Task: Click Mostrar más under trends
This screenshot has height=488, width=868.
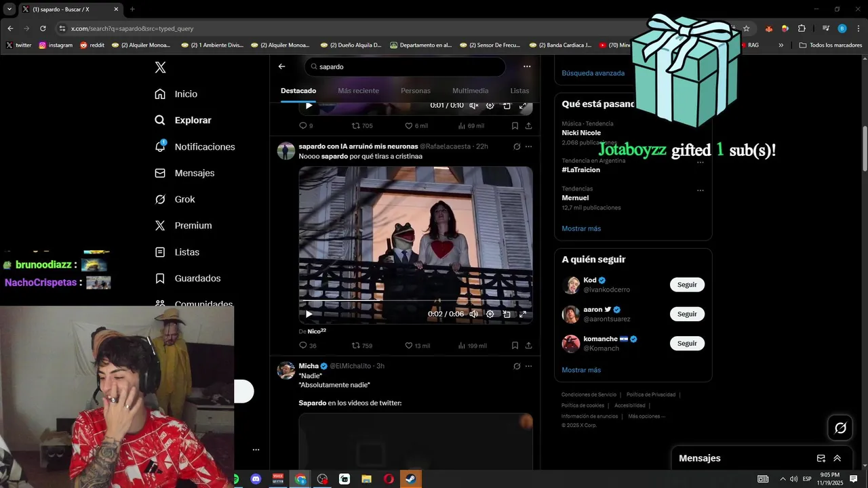Action: [581, 228]
